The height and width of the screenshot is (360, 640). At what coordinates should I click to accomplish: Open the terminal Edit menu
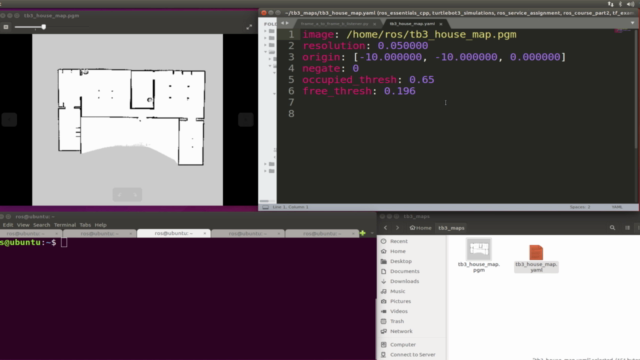pos(8,225)
